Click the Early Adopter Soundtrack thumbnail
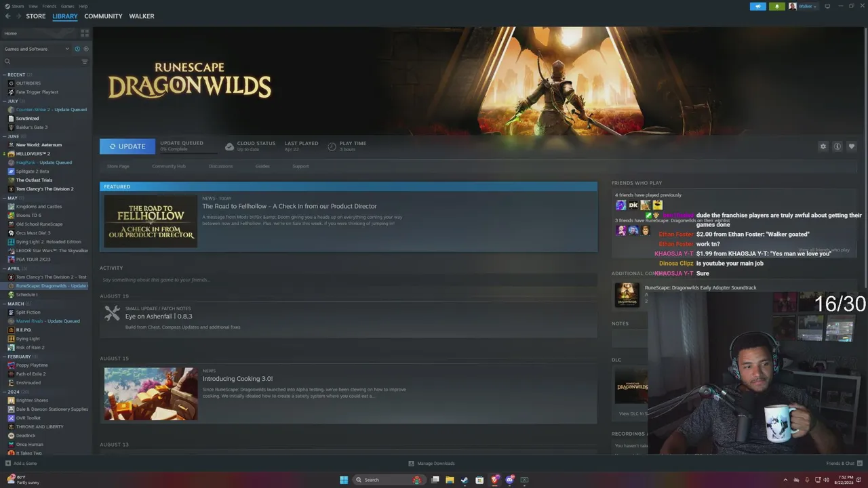The width and height of the screenshot is (868, 488). pyautogui.click(x=627, y=295)
